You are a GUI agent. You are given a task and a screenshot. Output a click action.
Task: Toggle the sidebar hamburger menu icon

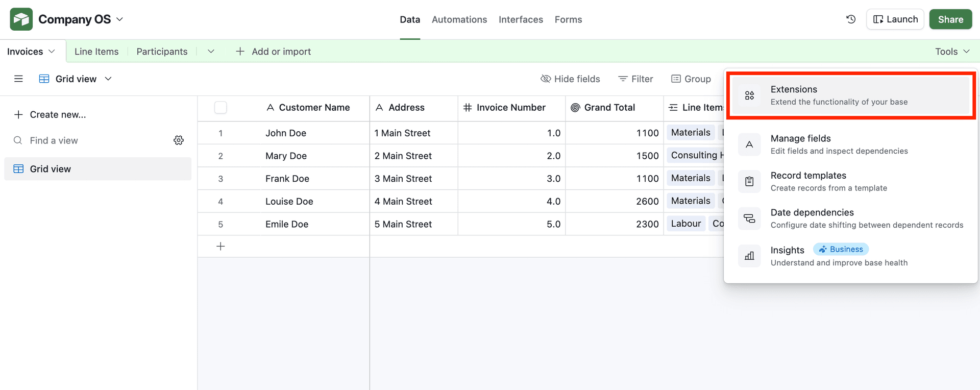coord(18,79)
